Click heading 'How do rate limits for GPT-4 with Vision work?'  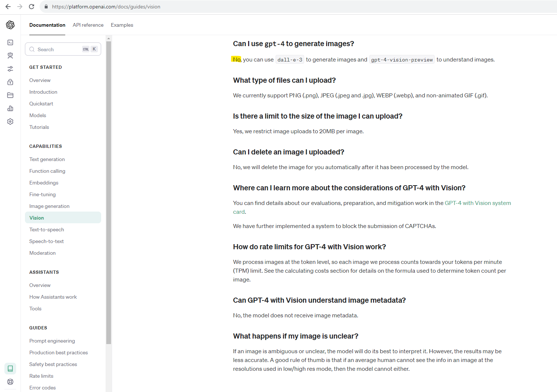click(310, 247)
